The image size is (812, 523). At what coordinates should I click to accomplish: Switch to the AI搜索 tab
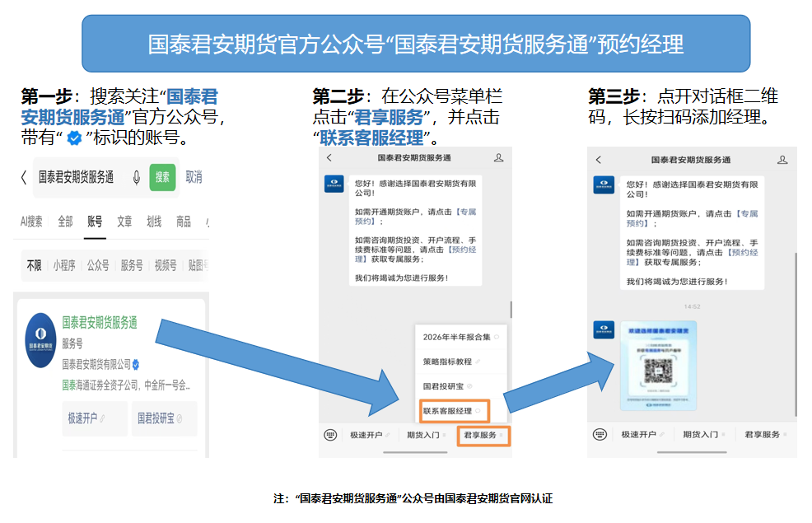click(x=31, y=222)
